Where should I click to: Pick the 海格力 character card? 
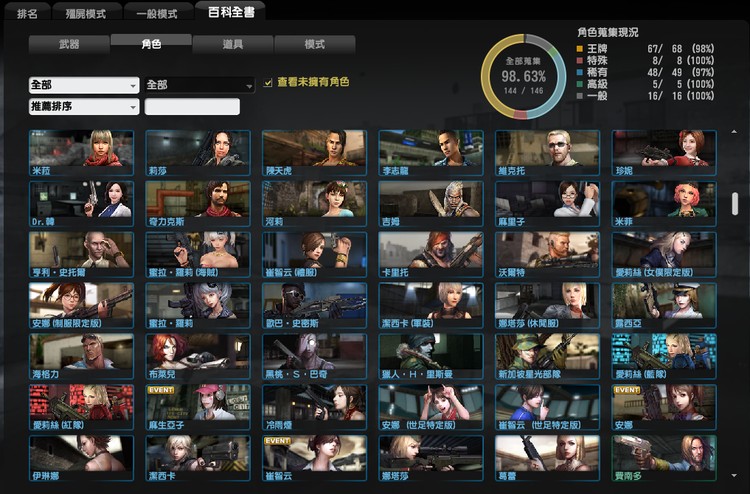click(81, 357)
